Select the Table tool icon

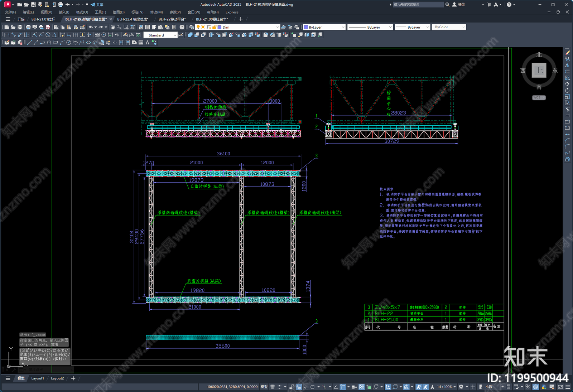point(141,43)
